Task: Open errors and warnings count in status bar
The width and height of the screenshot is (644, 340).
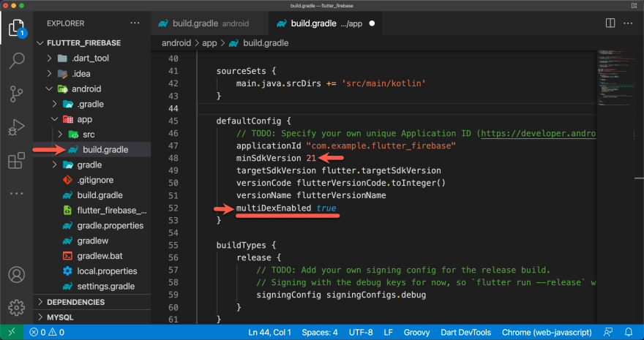Action: 47,332
